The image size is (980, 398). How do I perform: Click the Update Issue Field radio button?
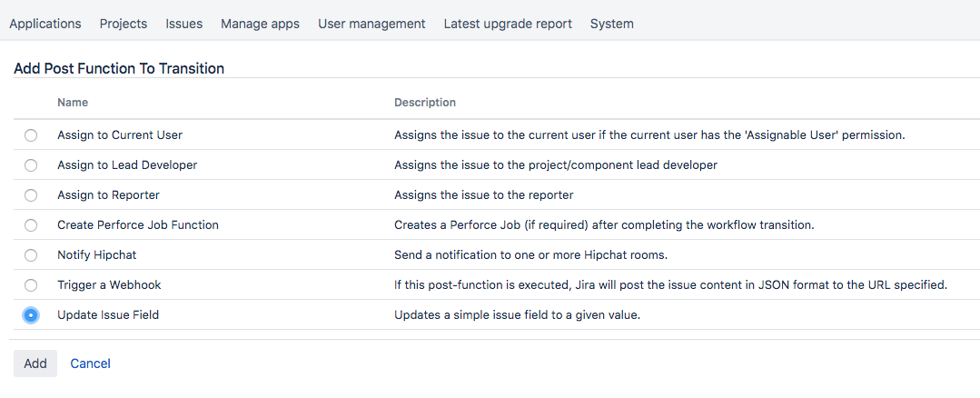coord(31,315)
